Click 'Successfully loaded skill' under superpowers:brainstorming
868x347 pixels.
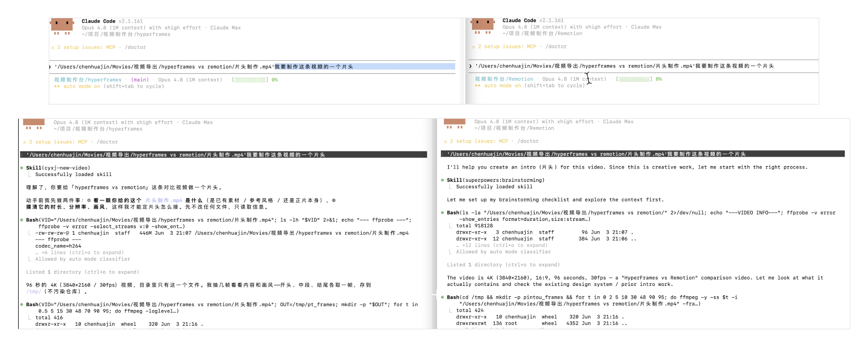[494, 187]
